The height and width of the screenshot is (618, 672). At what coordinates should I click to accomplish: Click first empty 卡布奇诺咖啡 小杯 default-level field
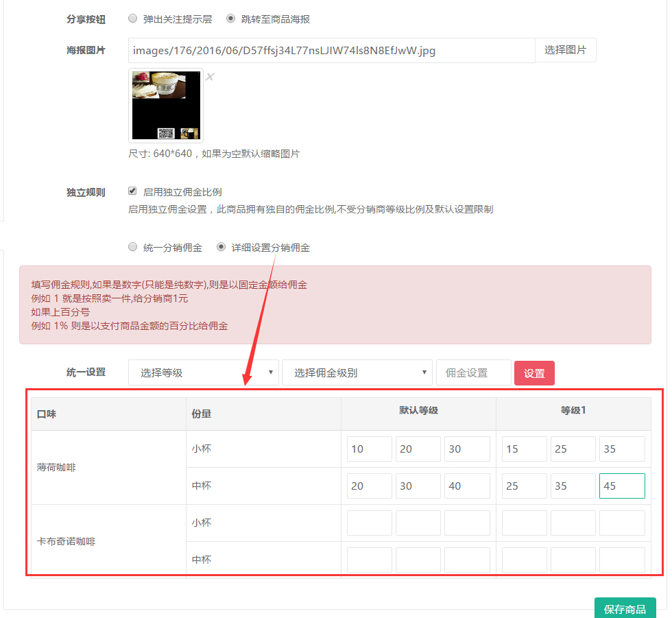coord(369,523)
